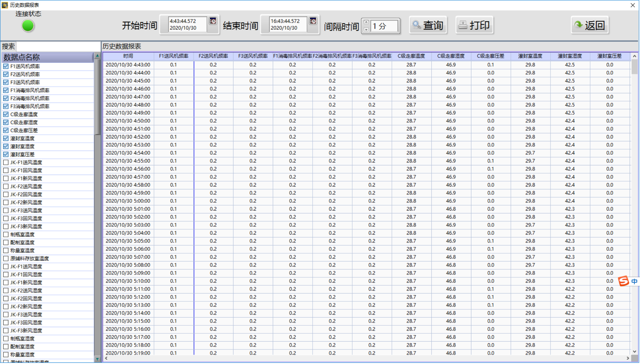Uncheck F1送风机频率 checkbox
The width and height of the screenshot is (640, 364).
pos(6,66)
